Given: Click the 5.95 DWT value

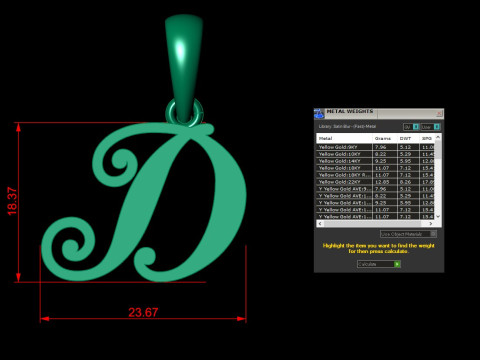Looking at the screenshot, I should click(x=405, y=161).
